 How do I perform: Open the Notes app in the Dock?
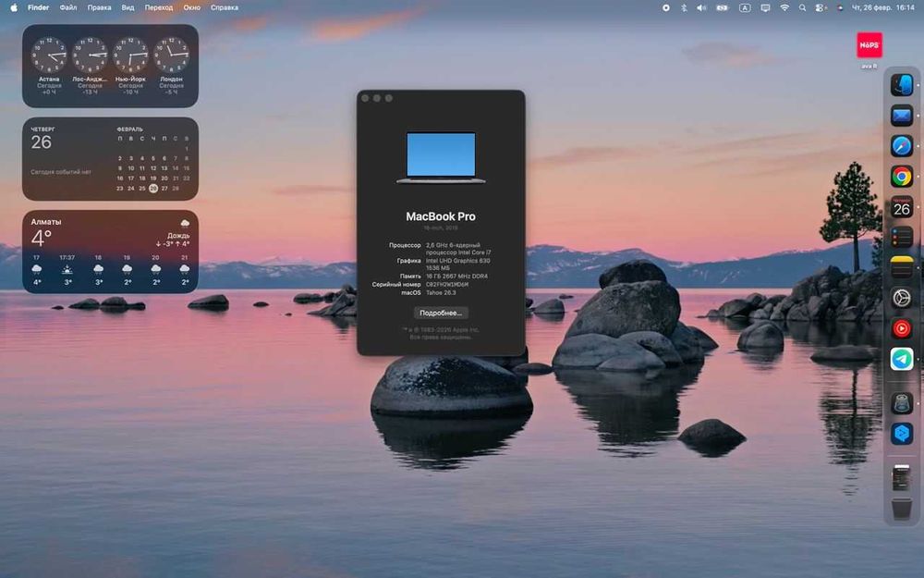click(x=902, y=268)
